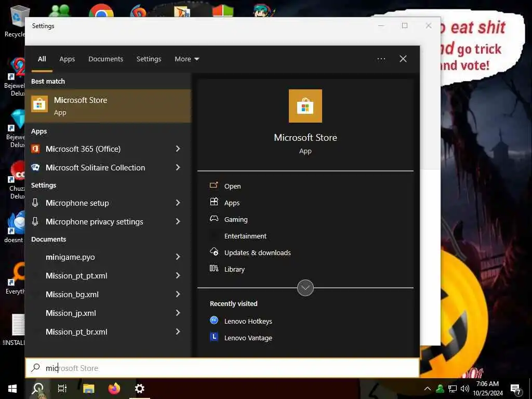Select the All tab
This screenshot has width=532, height=399.
[x=42, y=59]
